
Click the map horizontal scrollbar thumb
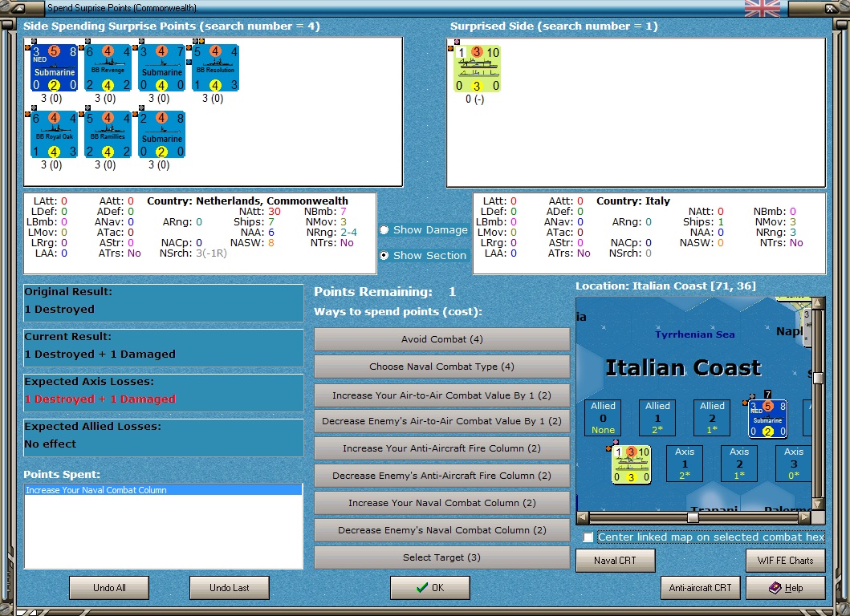point(693,517)
